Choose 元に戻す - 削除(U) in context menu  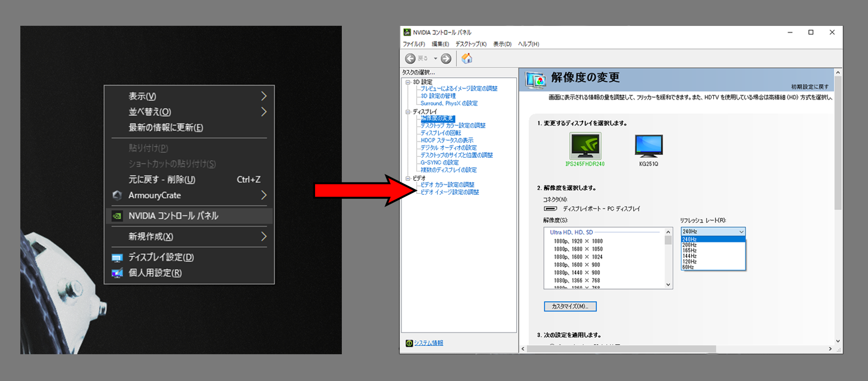pos(189,179)
